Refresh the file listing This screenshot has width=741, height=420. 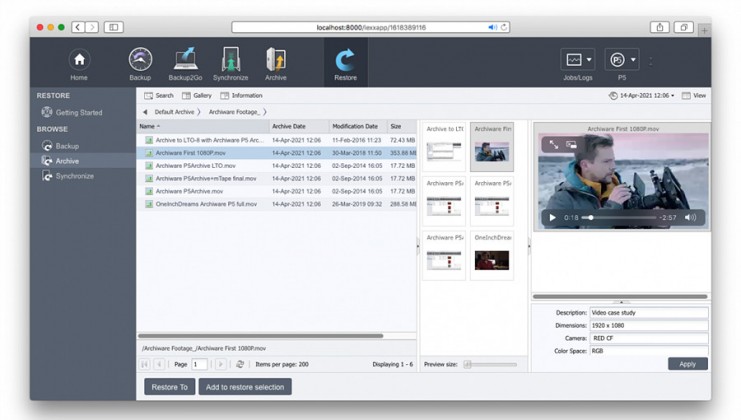(240, 364)
